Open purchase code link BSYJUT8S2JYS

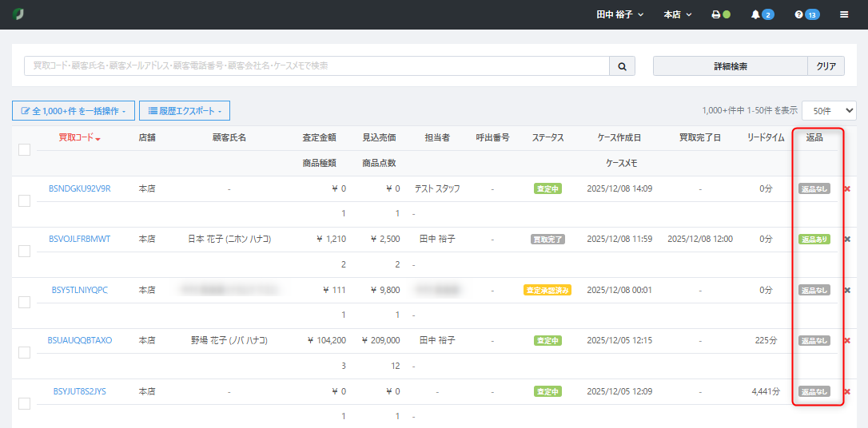coord(79,391)
